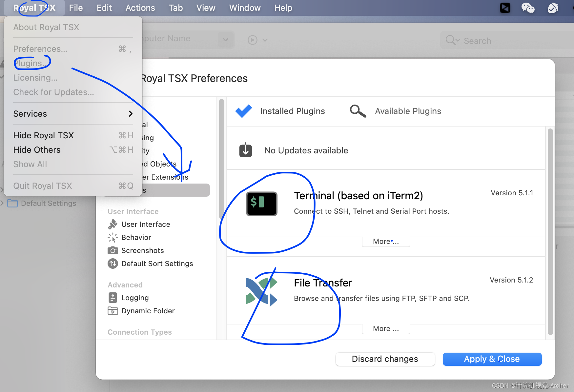Select Check for Updates from the menu
This screenshot has width=574, height=392.
53,92
